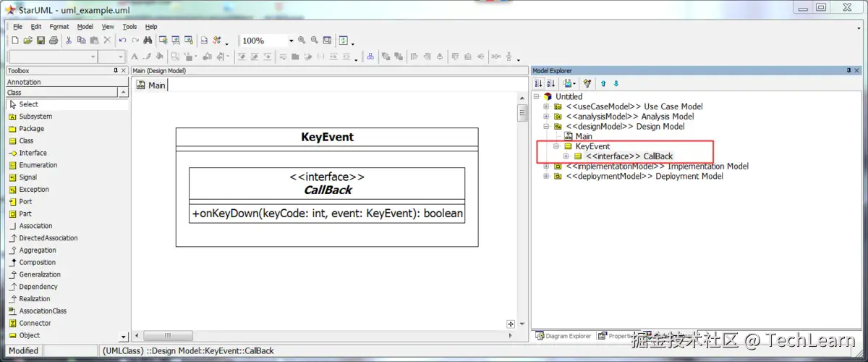Switch to the Main diagram tab
Screen dimensions: 868x362
click(x=151, y=85)
